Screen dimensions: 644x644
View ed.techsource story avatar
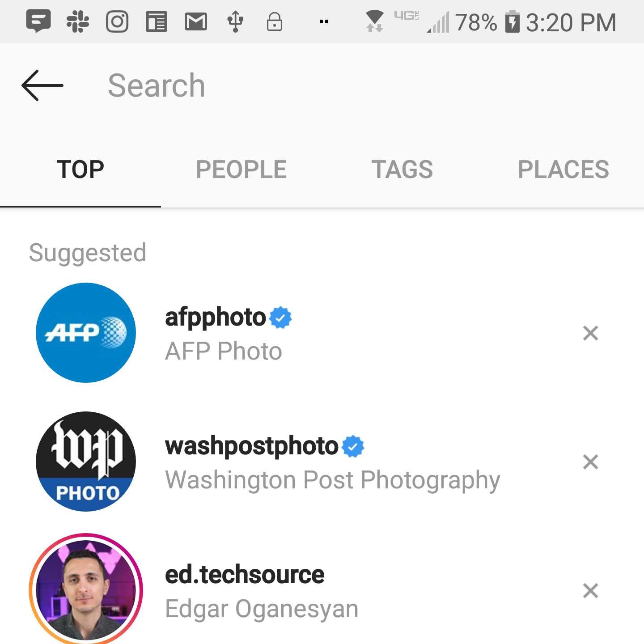click(x=86, y=589)
